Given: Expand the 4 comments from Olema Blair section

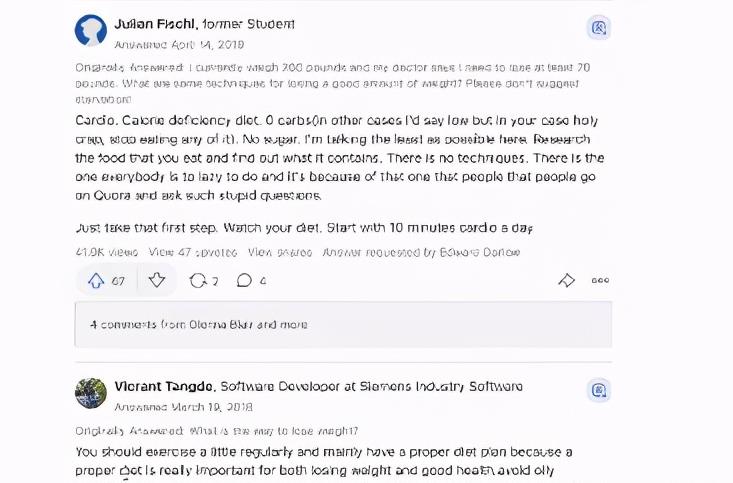Looking at the screenshot, I should click(343, 324).
